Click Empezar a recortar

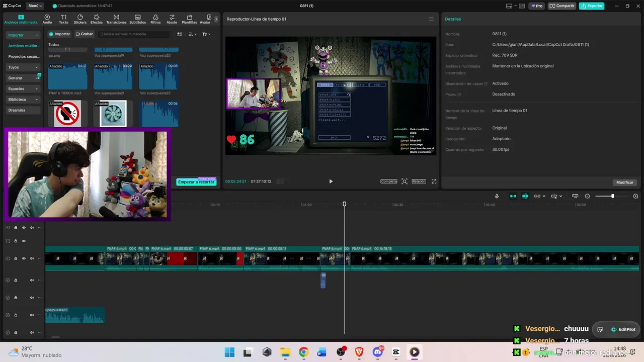[x=196, y=182]
